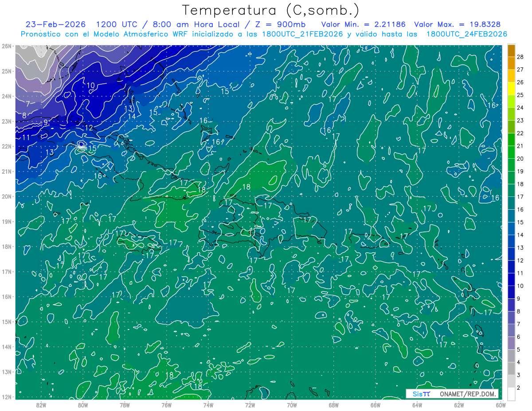This screenshot has width=532, height=411.
Task: Click the 82W longitude axis label
Action: pyautogui.click(x=41, y=404)
